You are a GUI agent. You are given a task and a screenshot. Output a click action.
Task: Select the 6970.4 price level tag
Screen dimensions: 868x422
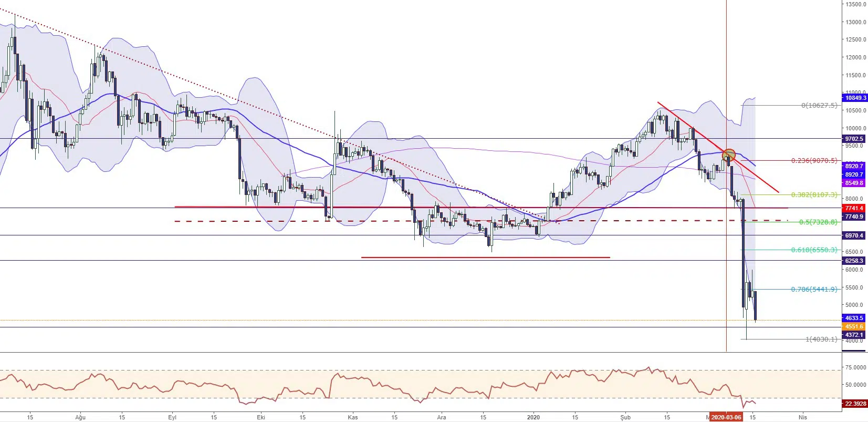click(854, 235)
